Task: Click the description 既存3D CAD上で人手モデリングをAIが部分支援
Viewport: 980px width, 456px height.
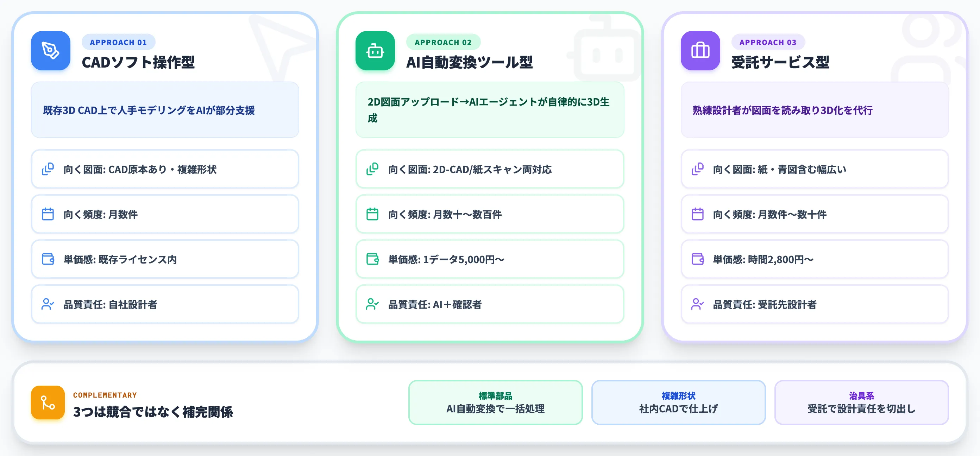Action: [149, 110]
